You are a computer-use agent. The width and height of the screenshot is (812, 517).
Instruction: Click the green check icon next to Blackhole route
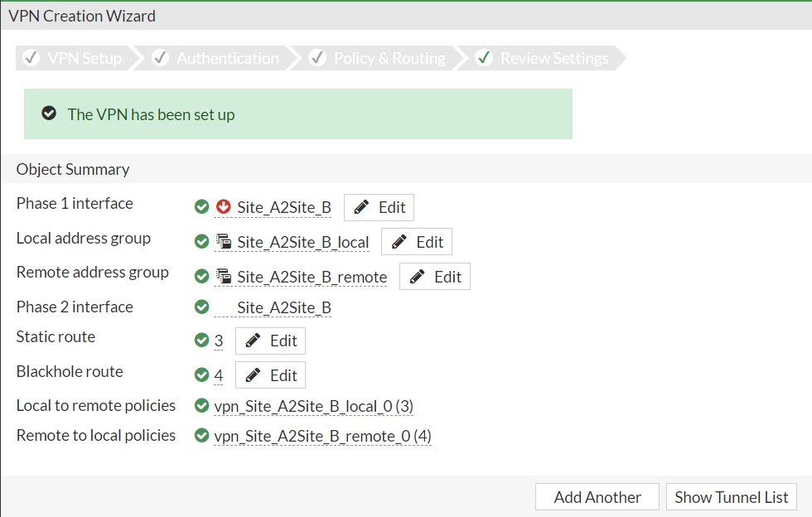pos(201,374)
